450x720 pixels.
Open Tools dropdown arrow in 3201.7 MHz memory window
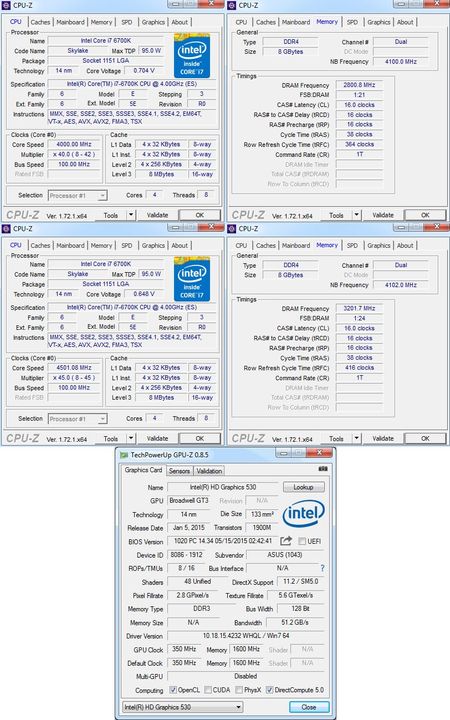pos(356,439)
